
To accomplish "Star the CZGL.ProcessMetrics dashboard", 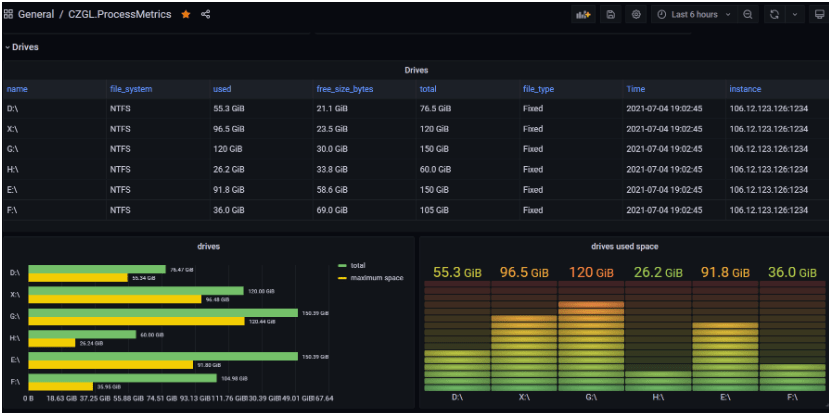I will (x=186, y=14).
